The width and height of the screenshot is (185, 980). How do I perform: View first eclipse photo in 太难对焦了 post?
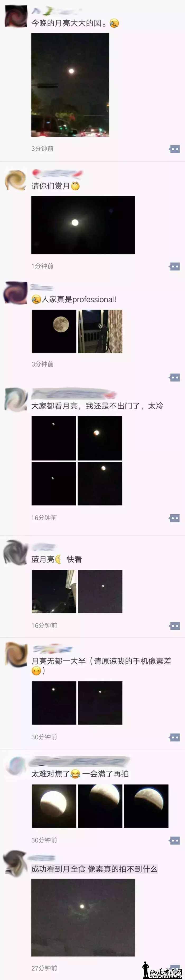[x=54, y=806]
